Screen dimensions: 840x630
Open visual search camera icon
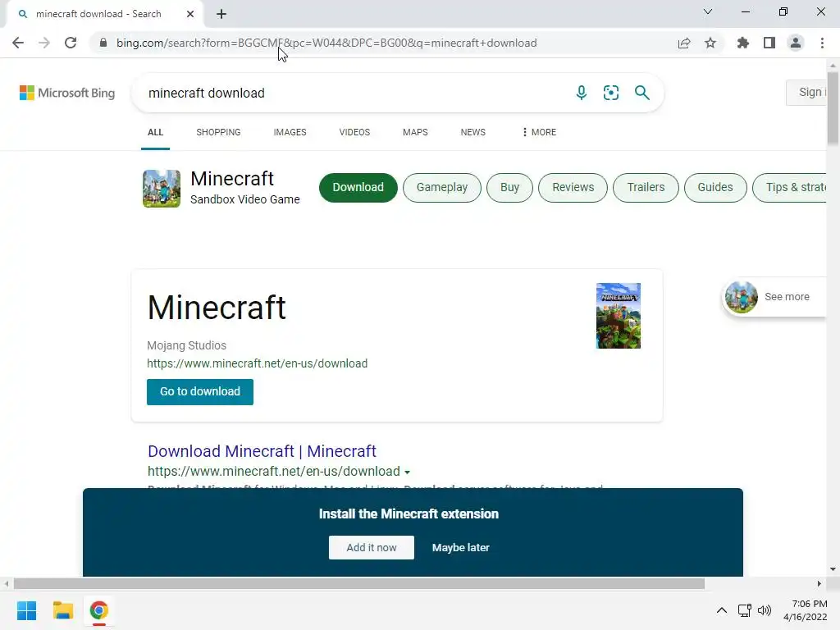[610, 93]
